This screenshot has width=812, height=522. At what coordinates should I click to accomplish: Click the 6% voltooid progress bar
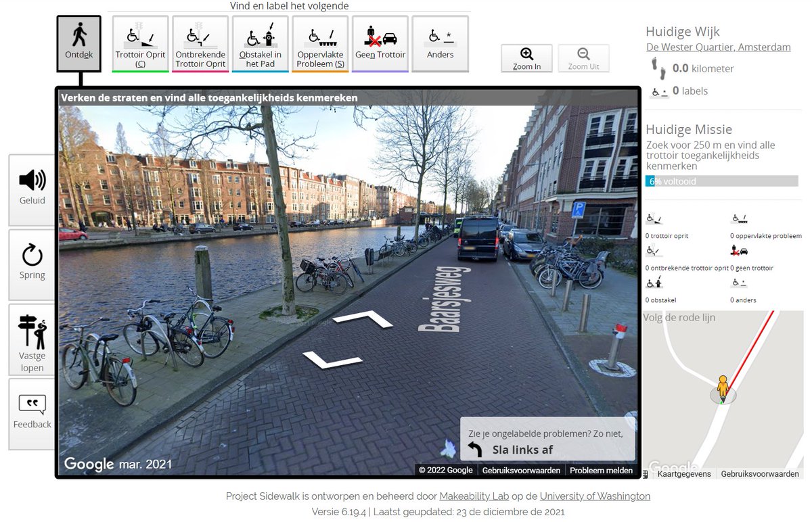[x=722, y=181]
